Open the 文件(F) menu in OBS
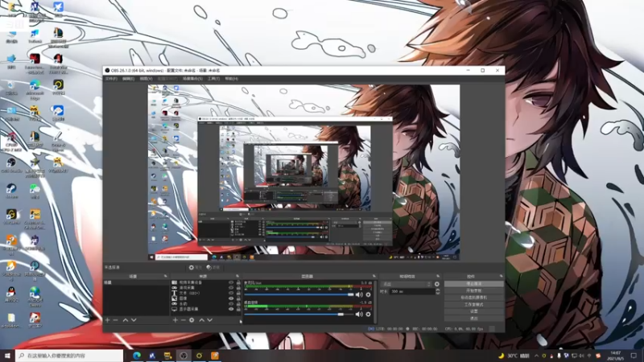 pos(111,78)
